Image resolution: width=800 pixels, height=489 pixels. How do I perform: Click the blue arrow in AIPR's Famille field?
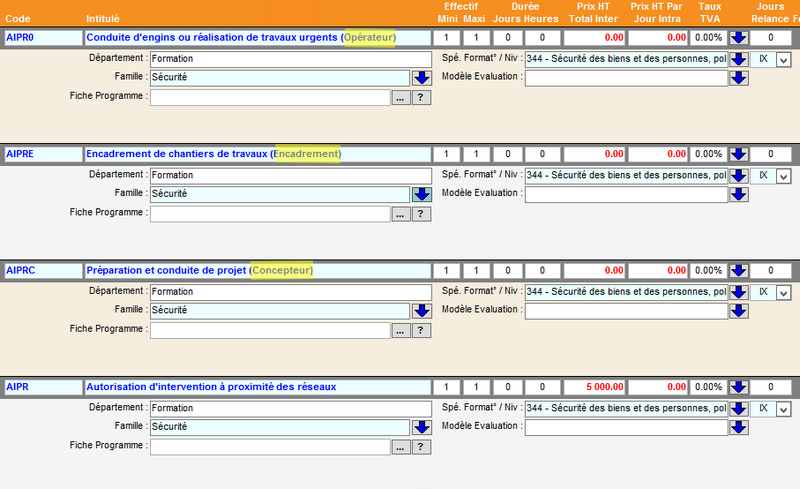pos(421,428)
